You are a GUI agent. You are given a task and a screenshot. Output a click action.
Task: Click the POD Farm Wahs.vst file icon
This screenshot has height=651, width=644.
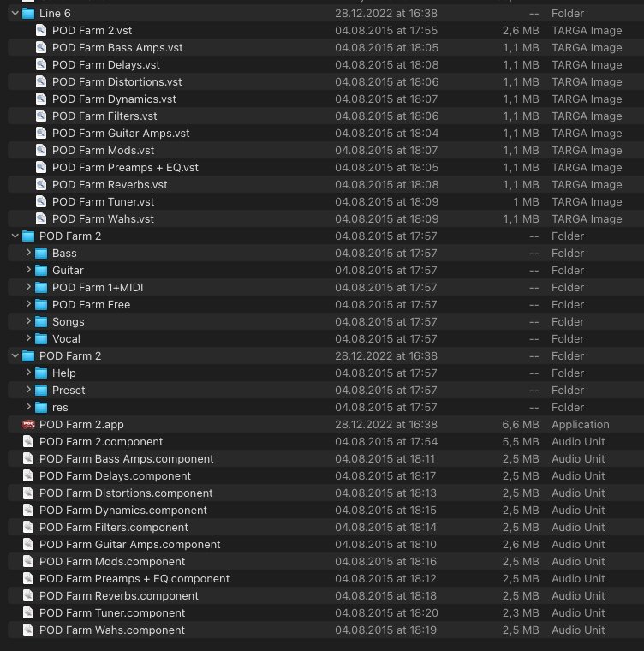[40, 219]
